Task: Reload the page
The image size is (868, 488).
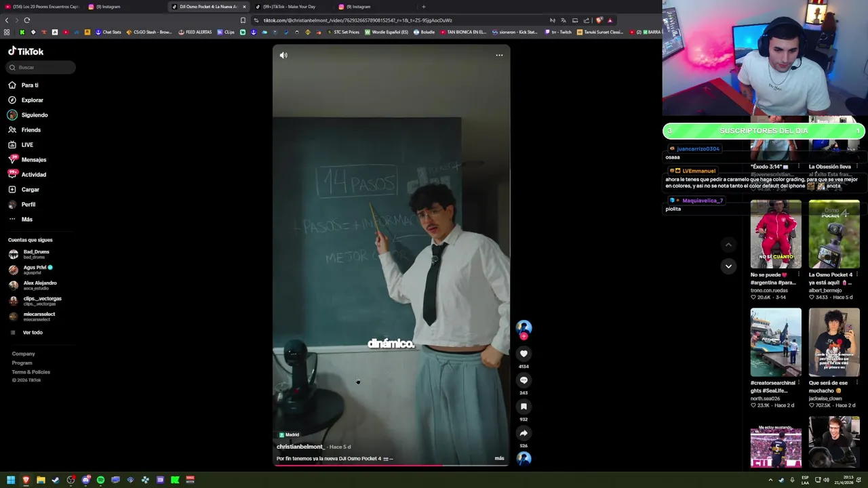Action: (26, 20)
